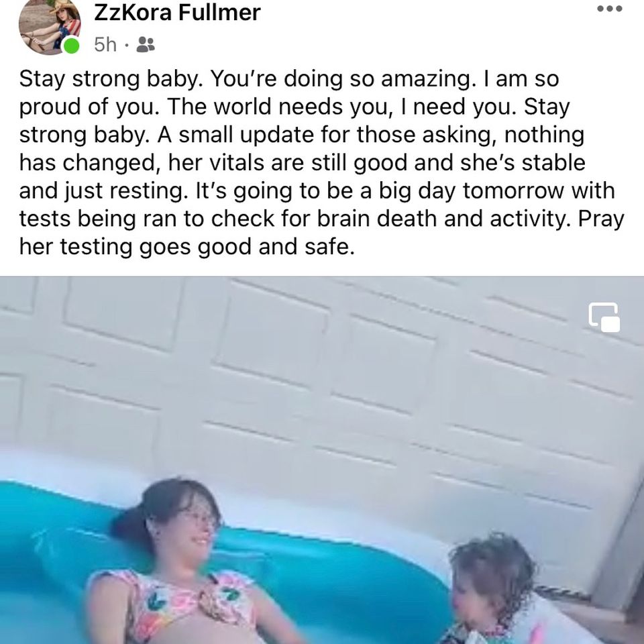
Task: Open ZzKora Fullmer's profile picture
Action: 49,26
